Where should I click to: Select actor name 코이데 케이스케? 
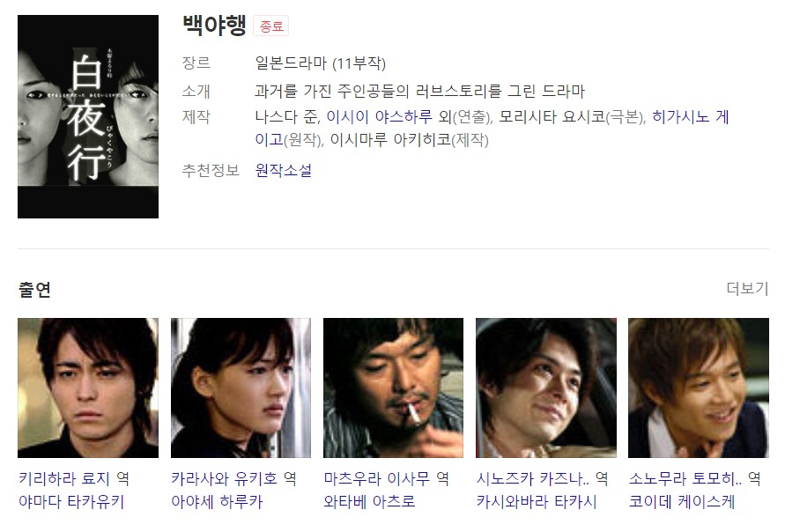tap(682, 501)
